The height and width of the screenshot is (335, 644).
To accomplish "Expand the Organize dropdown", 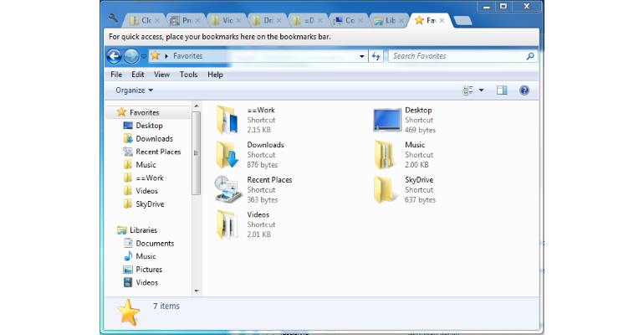I will (135, 90).
